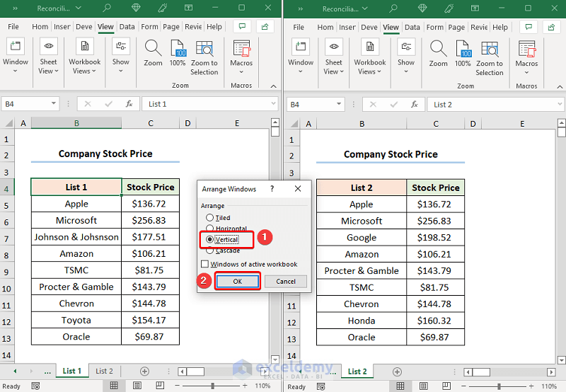
Task: Open Sheet View in left window ribbon
Action: [48, 56]
